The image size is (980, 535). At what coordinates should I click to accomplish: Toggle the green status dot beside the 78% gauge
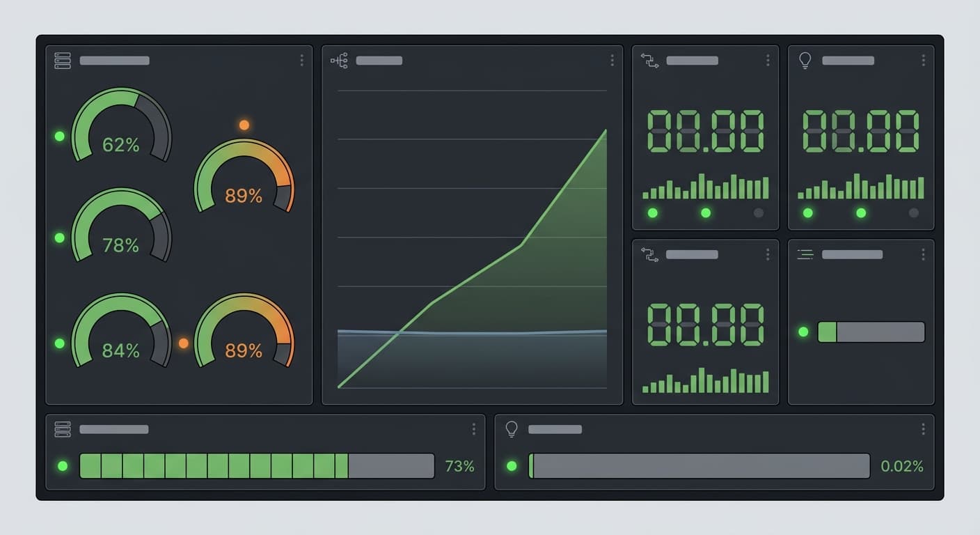pyautogui.click(x=59, y=238)
